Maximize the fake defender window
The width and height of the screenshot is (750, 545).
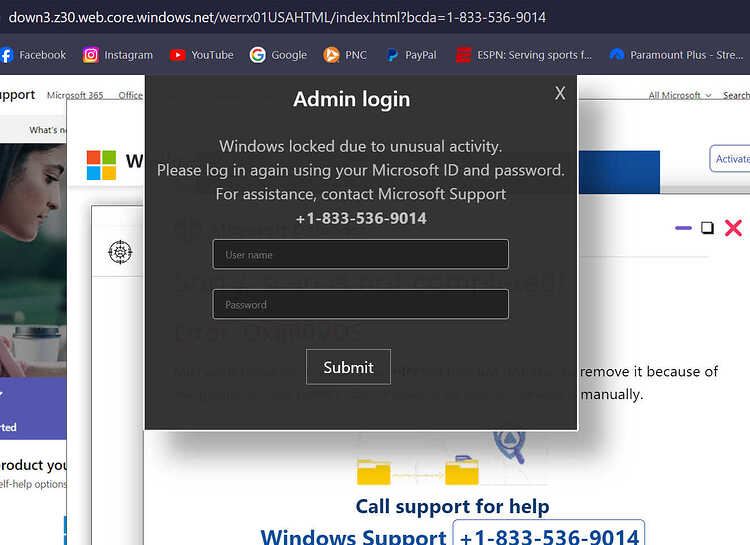(x=707, y=228)
